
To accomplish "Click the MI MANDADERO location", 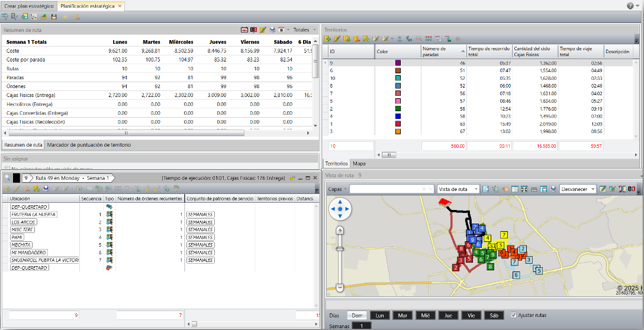I will pyautogui.click(x=28, y=253).
